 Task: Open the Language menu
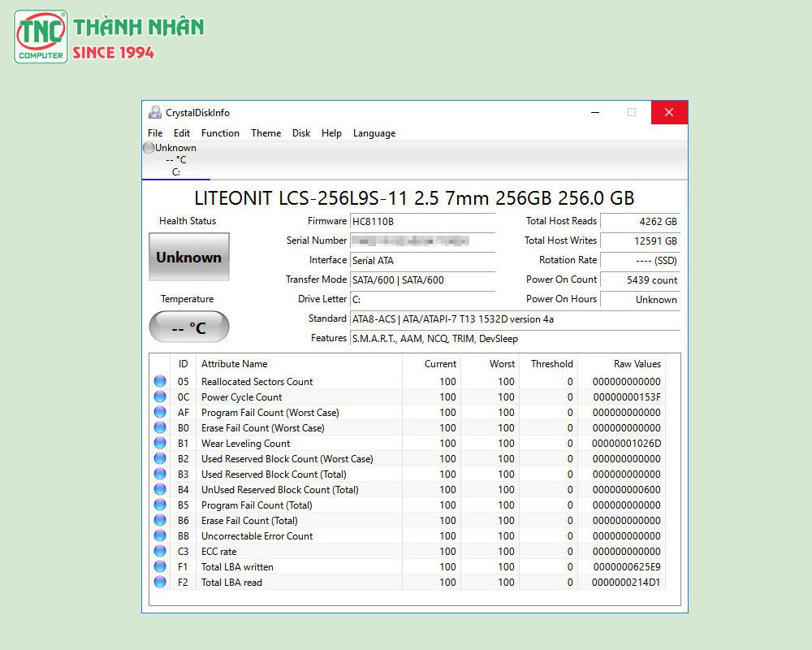(x=374, y=133)
